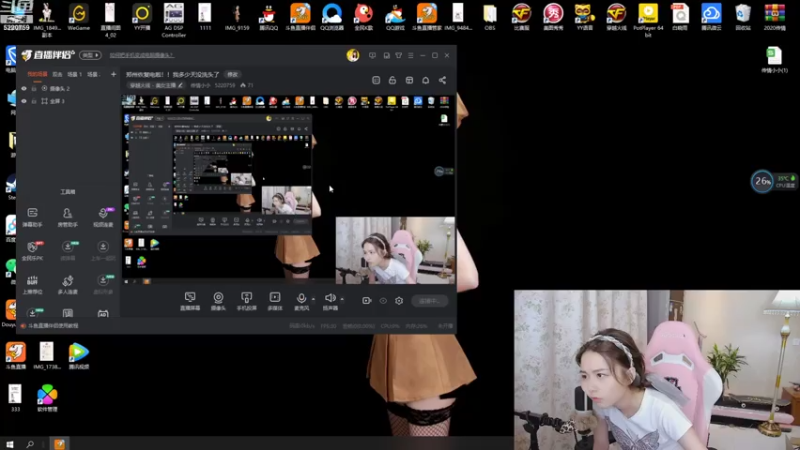Open 上牌席位 tool in the toolbox

[32, 284]
